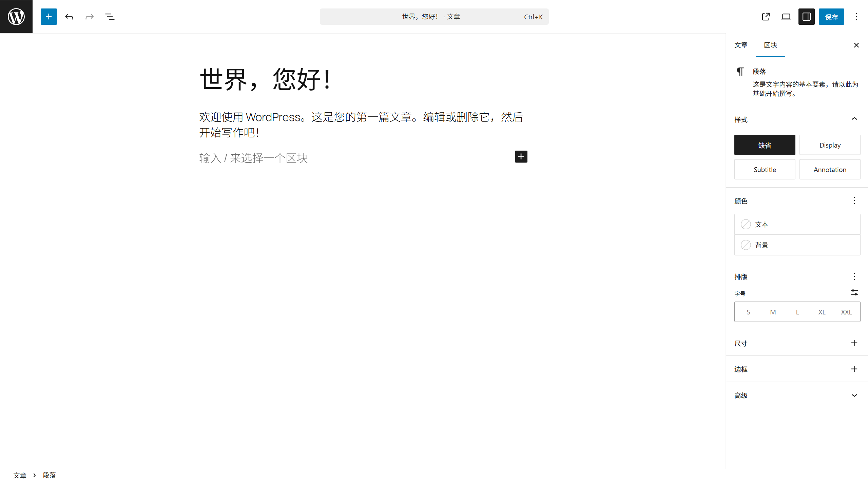The width and height of the screenshot is (868, 481).
Task: Expand the 高级 section
Action: point(854,395)
